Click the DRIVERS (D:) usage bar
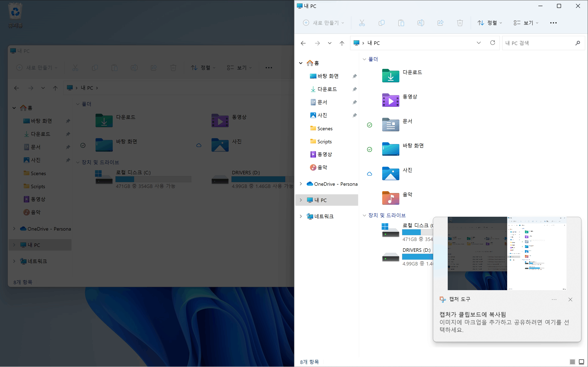This screenshot has width=588, height=367. tap(417, 256)
